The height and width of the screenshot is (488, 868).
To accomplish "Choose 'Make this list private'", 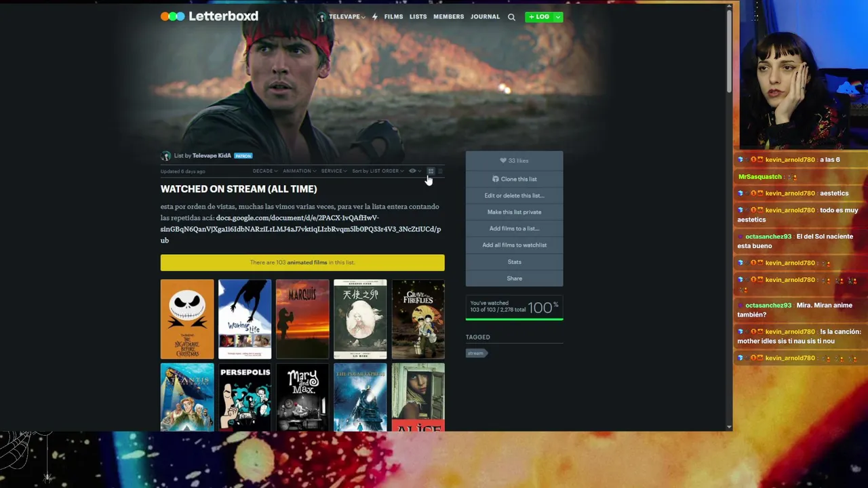I will click(x=514, y=212).
